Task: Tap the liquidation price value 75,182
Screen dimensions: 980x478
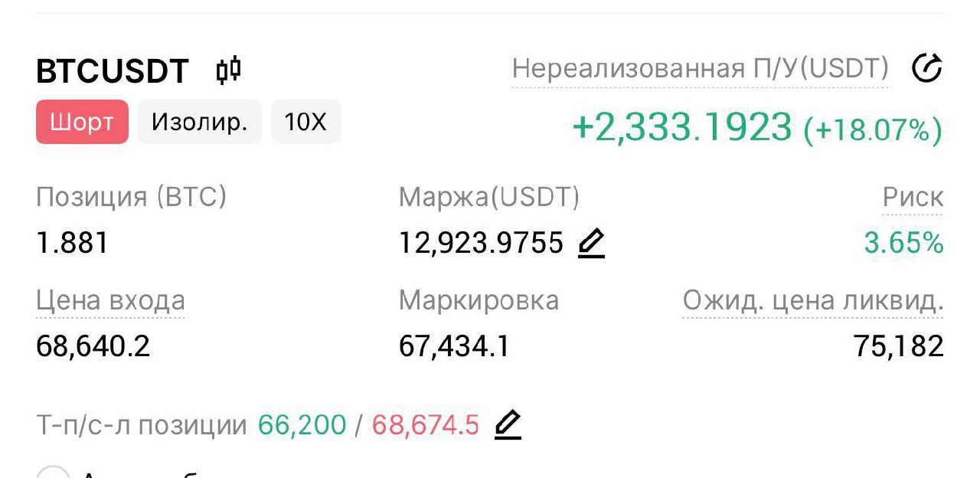Action: click(x=899, y=347)
